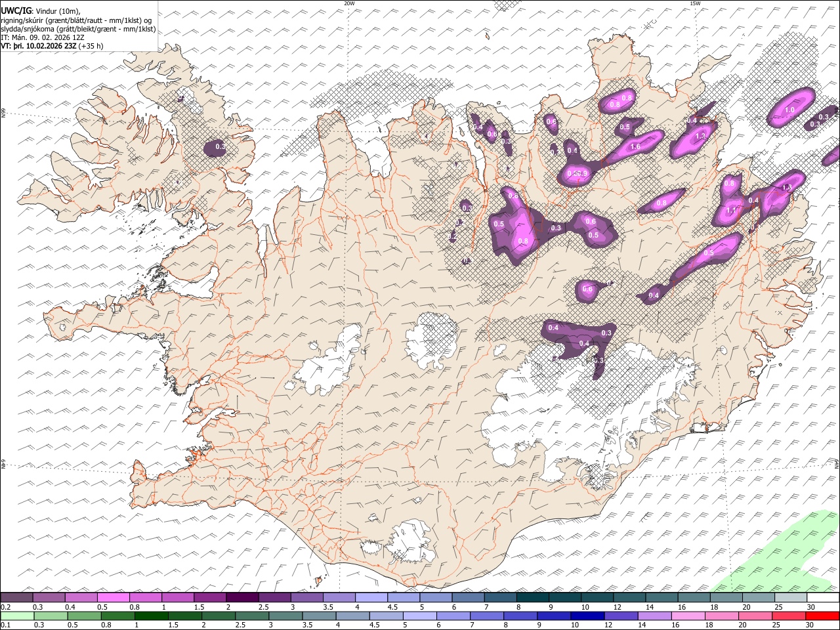Pick the 14 swatch in upper legend row

point(661,598)
